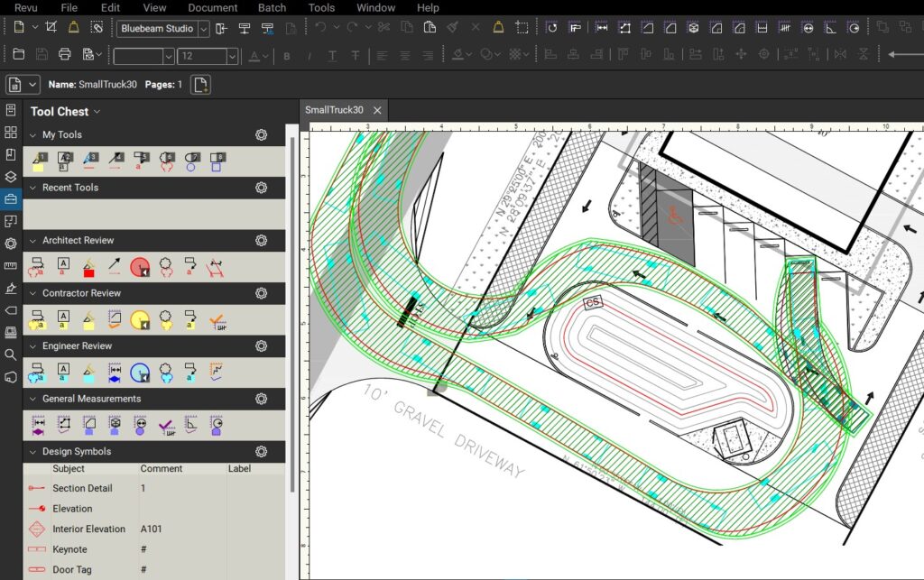This screenshot has width=924, height=580.
Task: Select the yellow Contractor Review circle tool
Action: [139, 319]
